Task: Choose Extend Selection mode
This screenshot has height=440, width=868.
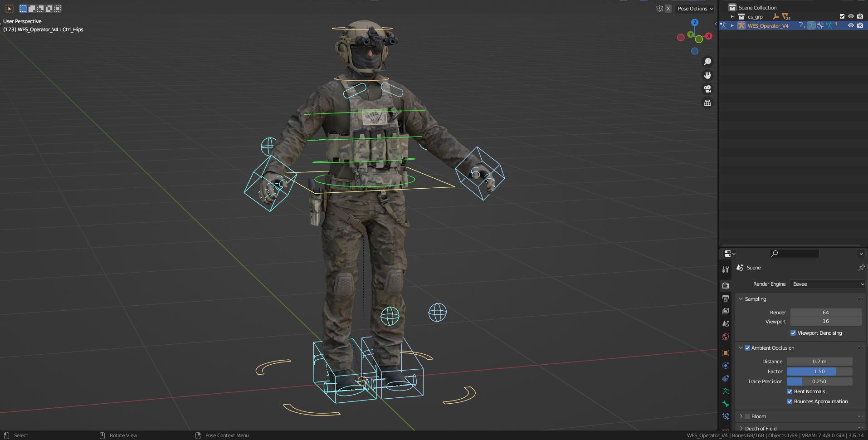Action: (x=32, y=9)
